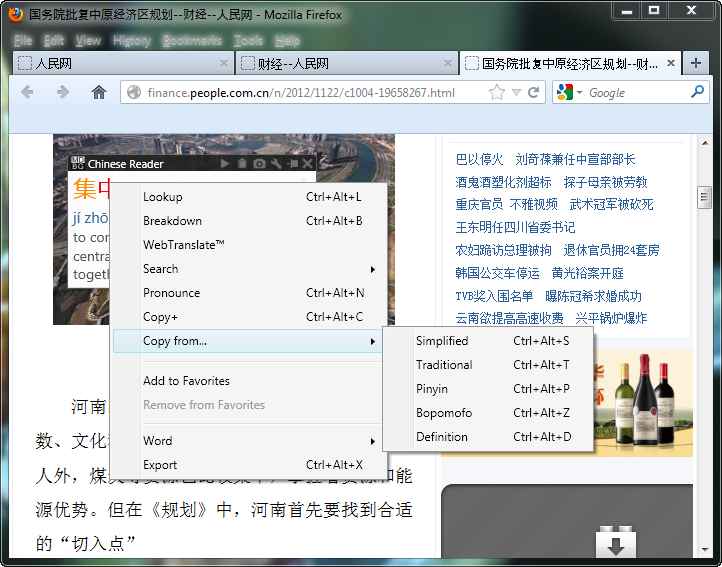Open the URL history dropdown arrow
The height and width of the screenshot is (567, 722).
pyautogui.click(x=516, y=93)
